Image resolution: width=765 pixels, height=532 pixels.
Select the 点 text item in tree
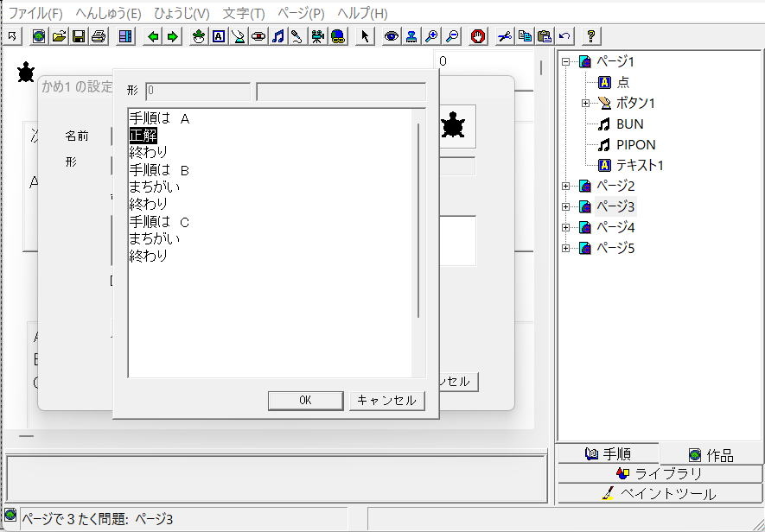coord(623,82)
